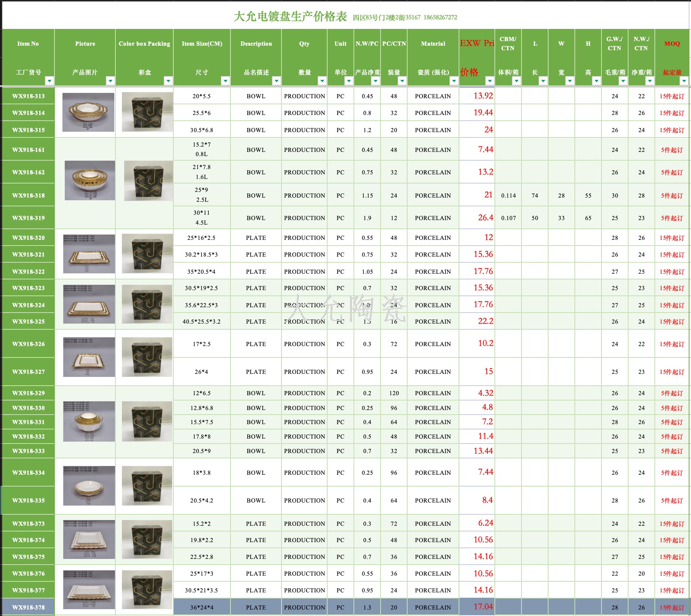
Task: Open the Qty column filter dropdown
Action: 322,81
